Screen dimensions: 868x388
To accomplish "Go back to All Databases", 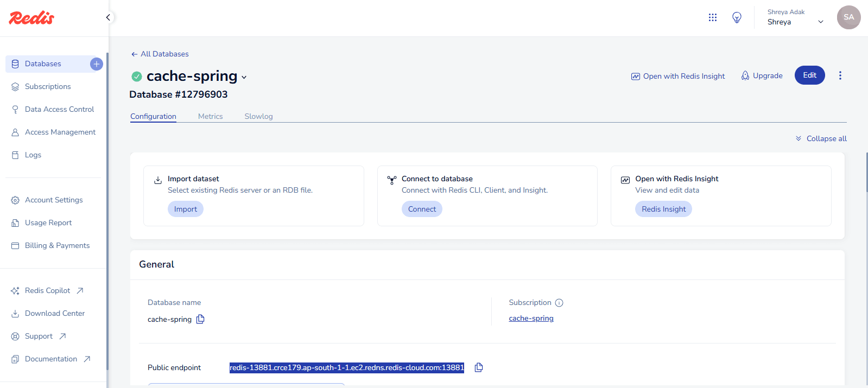I will click(x=164, y=54).
